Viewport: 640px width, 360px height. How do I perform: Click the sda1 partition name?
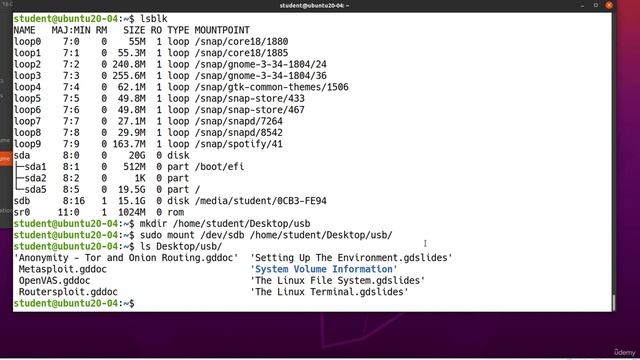[36, 167]
